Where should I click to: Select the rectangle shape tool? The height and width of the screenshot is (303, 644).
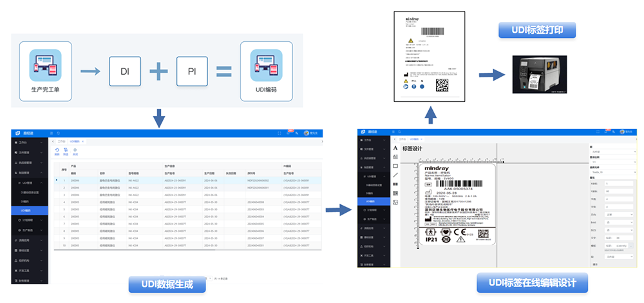point(395,166)
